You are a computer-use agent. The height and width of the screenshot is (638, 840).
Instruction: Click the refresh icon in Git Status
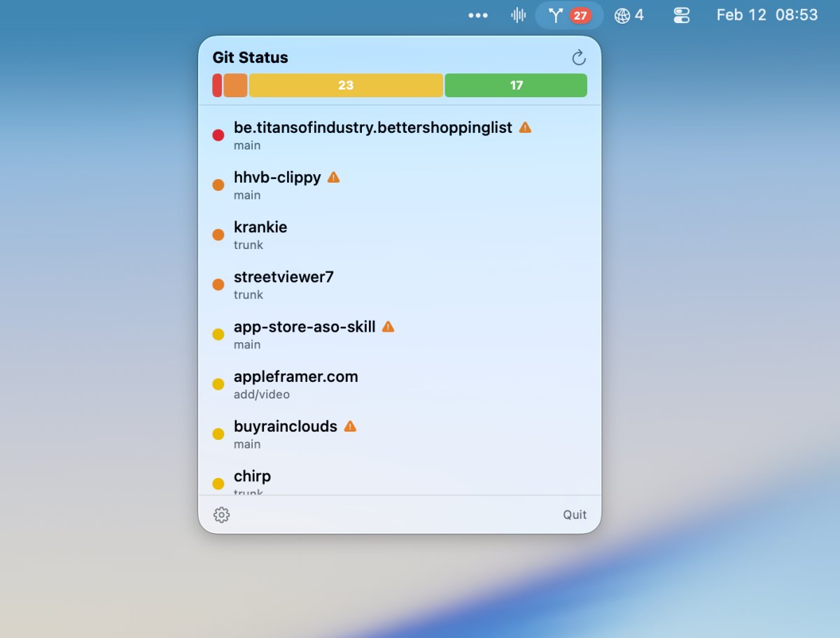[579, 57]
